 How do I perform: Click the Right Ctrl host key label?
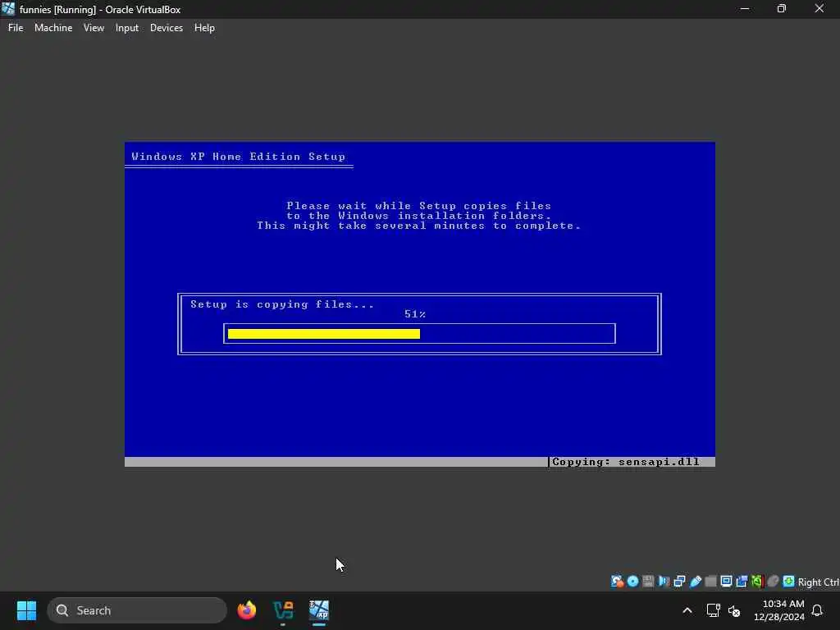[819, 582]
